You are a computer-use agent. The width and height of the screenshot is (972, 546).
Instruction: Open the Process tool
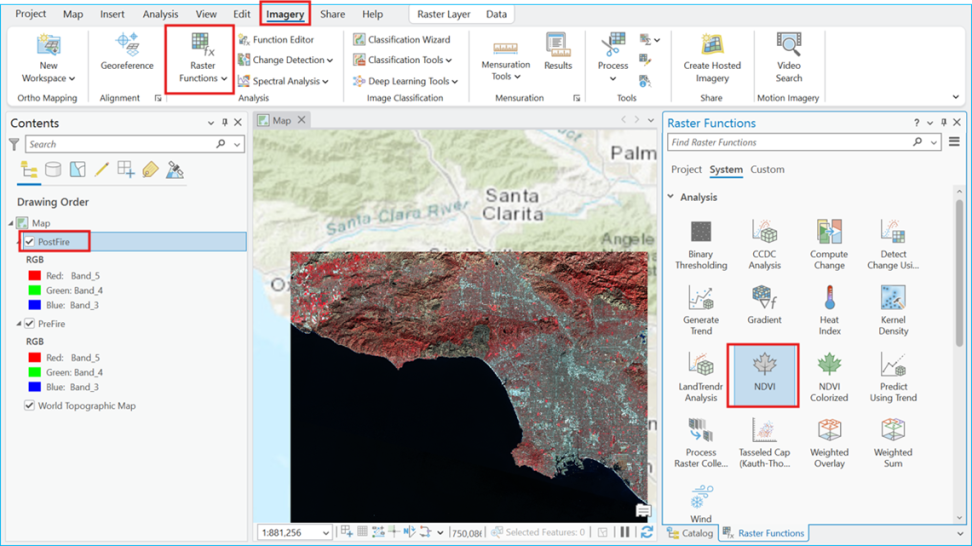tap(612, 58)
